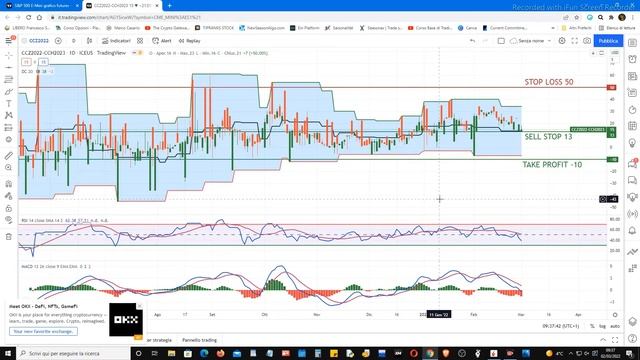Open the indicator templates grid icon
Viewport: 640px width, 360px height.
coord(140,41)
